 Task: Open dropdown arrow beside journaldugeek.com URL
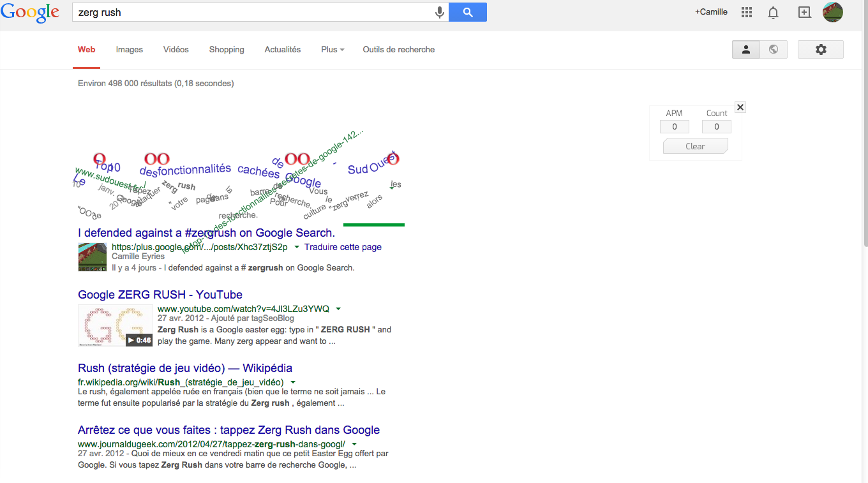(354, 444)
